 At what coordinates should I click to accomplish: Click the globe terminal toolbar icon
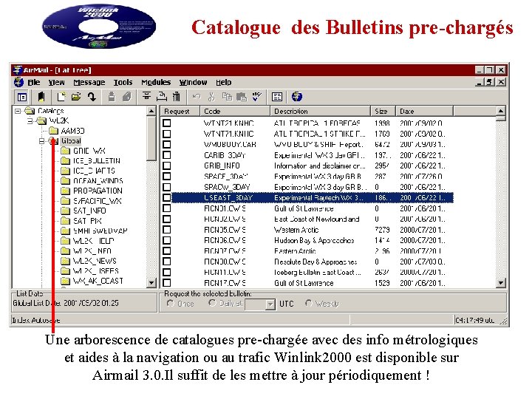tap(297, 97)
